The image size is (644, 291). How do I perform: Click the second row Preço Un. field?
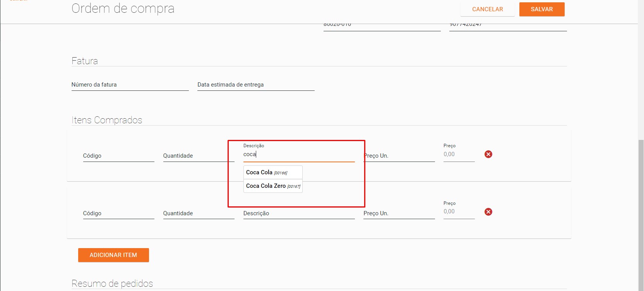pos(399,213)
